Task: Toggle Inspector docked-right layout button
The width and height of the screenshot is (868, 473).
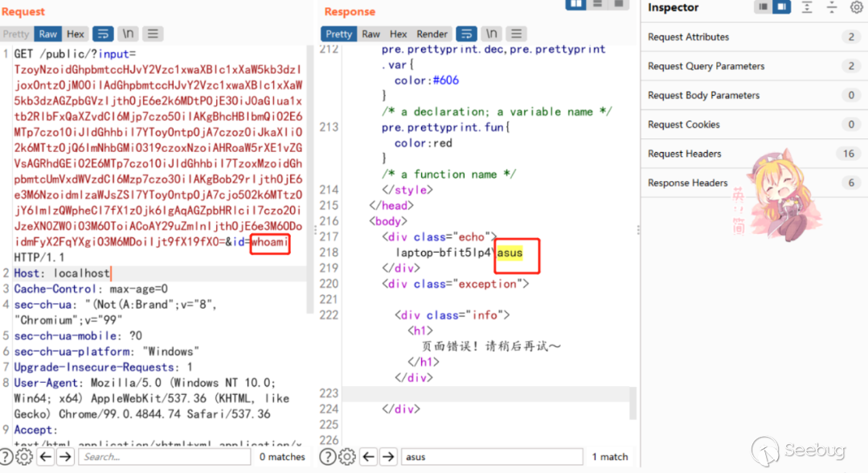Action: pyautogui.click(x=781, y=7)
